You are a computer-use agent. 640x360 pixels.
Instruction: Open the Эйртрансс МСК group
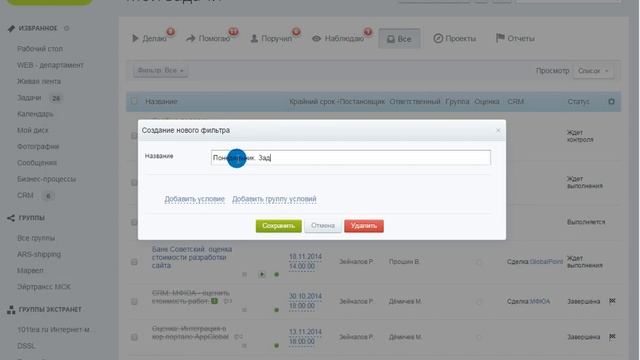point(44,287)
